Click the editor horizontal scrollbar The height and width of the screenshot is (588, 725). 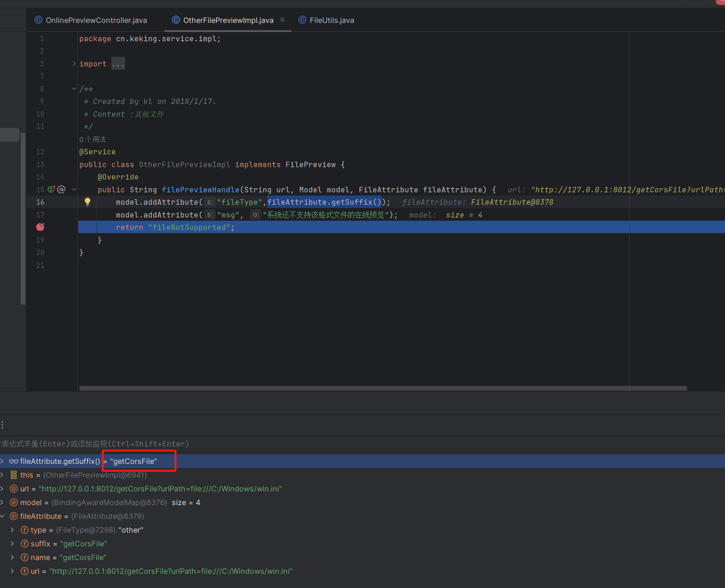(383, 388)
